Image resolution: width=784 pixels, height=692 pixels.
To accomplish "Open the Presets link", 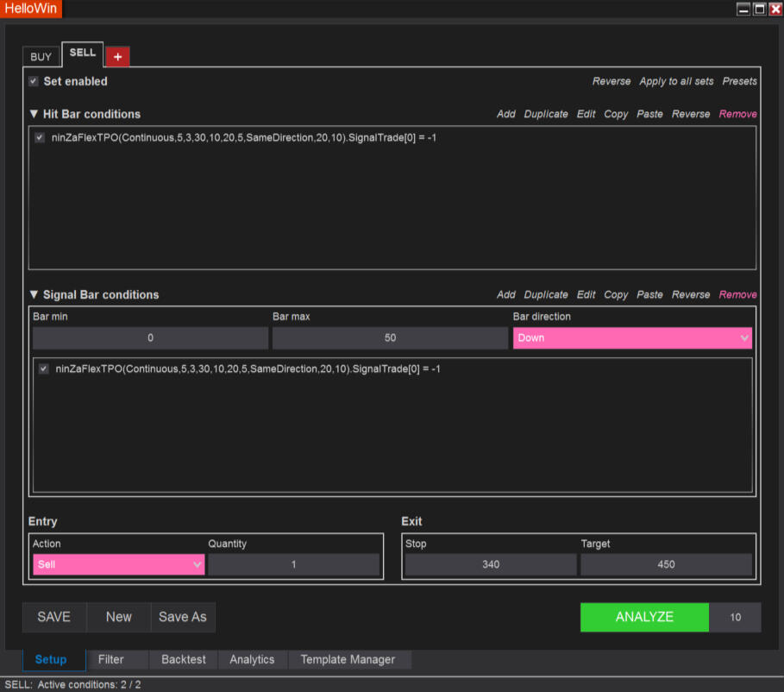I will [739, 81].
